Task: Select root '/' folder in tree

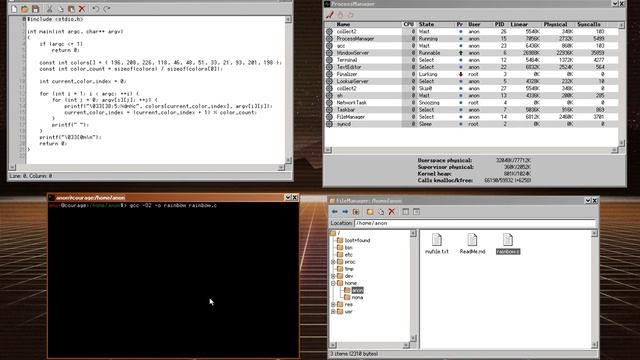Action: coord(335,233)
